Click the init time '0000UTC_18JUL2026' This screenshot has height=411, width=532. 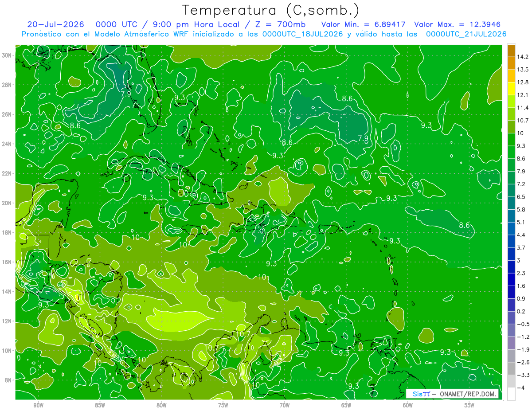(x=302, y=34)
